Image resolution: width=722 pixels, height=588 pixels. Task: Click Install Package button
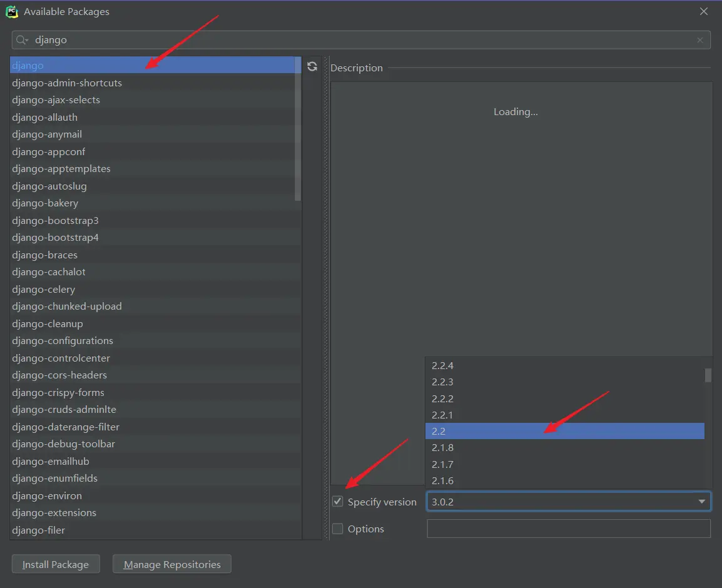click(x=56, y=564)
